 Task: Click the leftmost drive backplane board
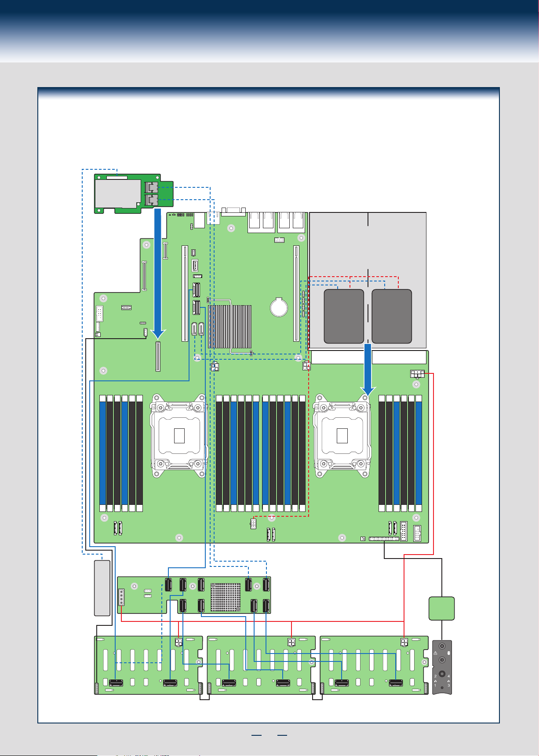[149, 665]
